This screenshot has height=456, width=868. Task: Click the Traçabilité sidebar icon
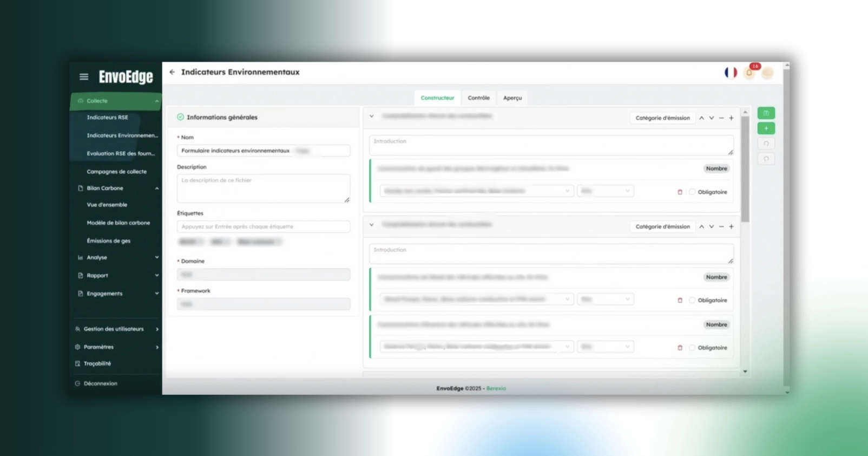point(77,363)
